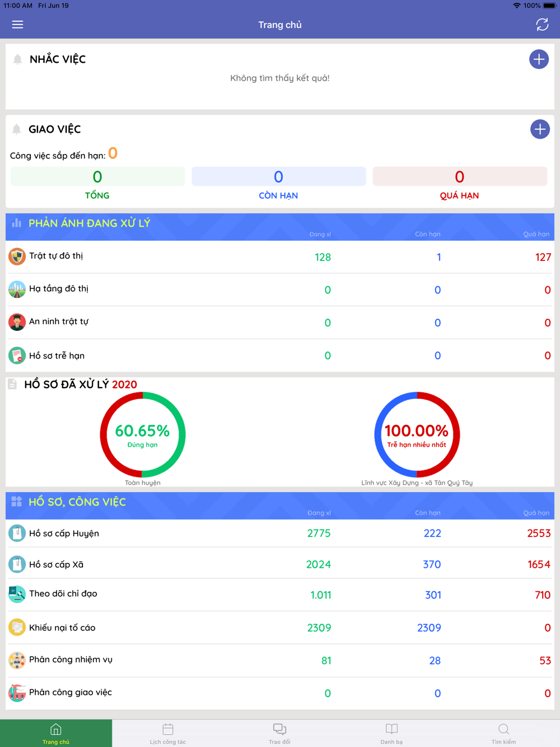Viewport: 560px width, 747px height.
Task: Open the Tổng tasks card
Action: [97, 184]
